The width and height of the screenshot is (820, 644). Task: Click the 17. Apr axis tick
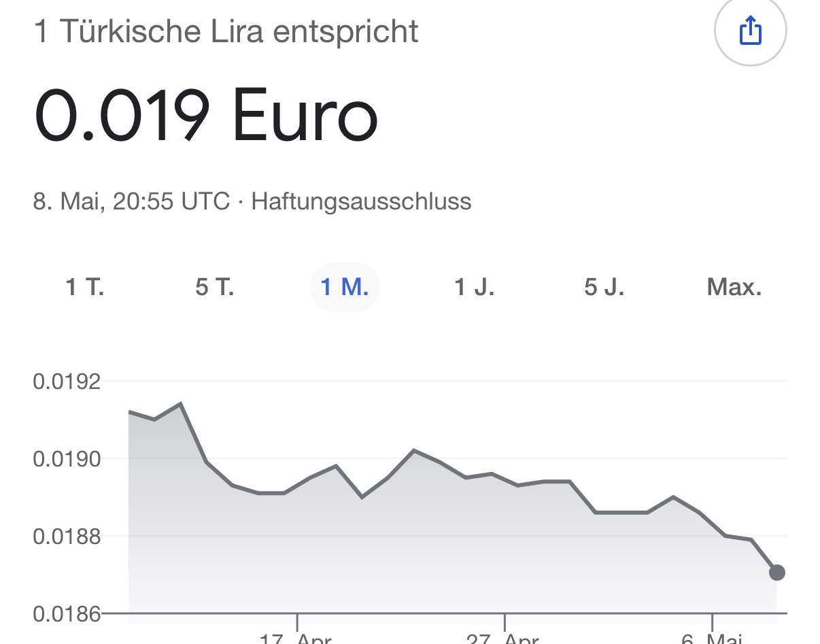coord(296,637)
